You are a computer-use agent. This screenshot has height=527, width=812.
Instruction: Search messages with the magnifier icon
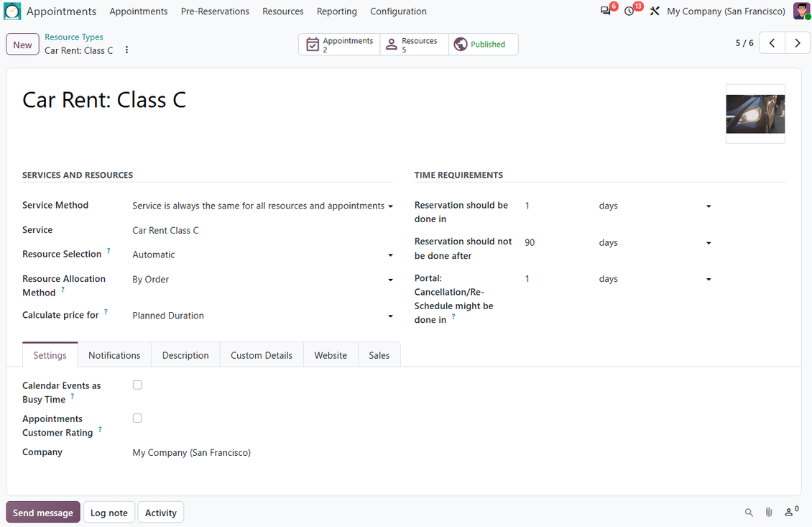pyautogui.click(x=749, y=513)
